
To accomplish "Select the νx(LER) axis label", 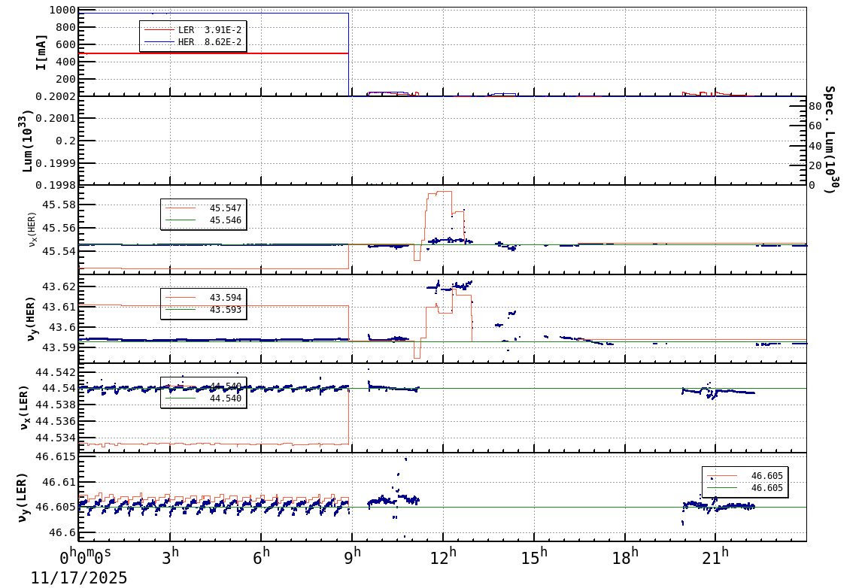I will tap(23, 408).
